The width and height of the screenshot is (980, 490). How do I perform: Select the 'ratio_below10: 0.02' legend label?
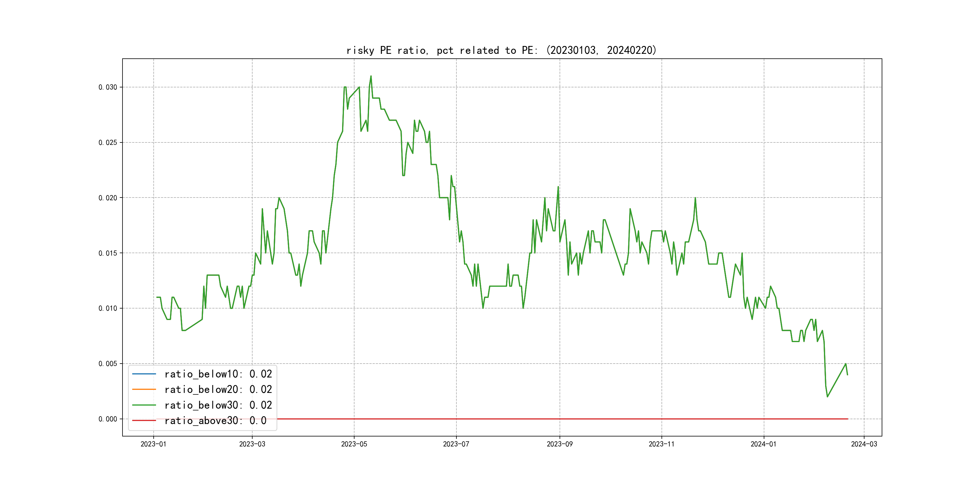tap(218, 374)
